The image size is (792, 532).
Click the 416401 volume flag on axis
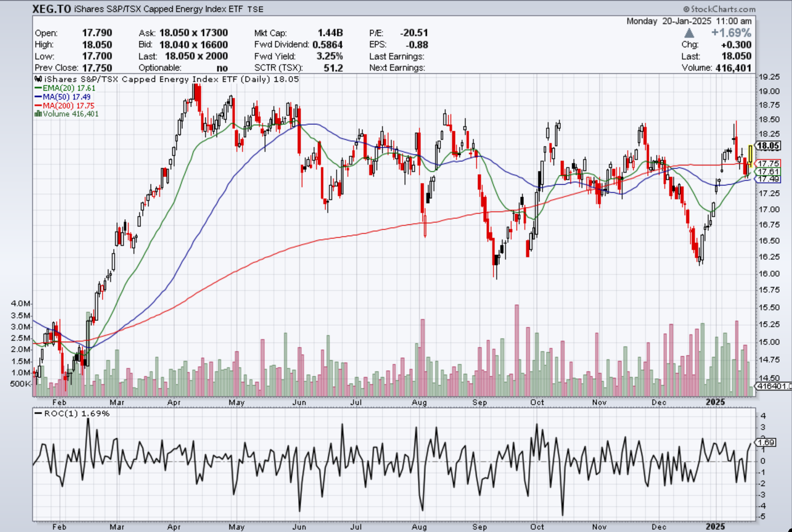(773, 386)
